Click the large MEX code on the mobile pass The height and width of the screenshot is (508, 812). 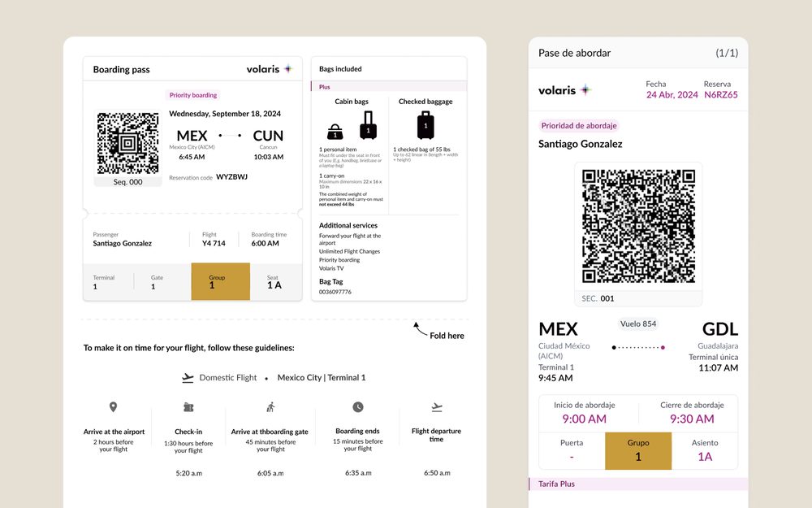pos(558,329)
